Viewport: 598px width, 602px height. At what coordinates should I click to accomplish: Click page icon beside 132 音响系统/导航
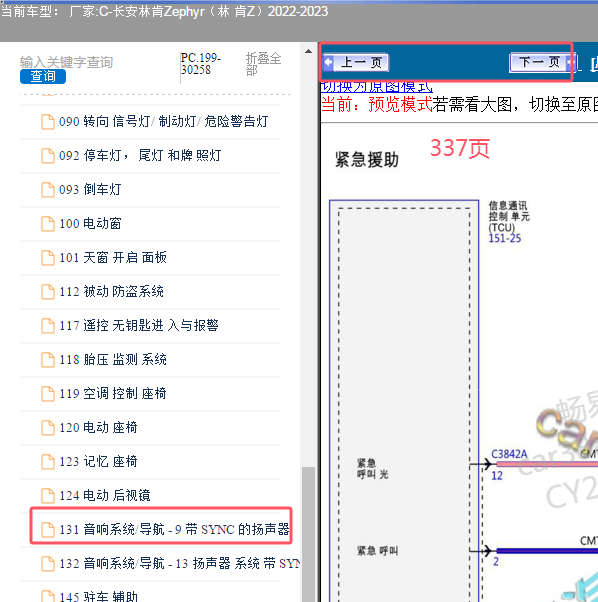pyautogui.click(x=48, y=564)
